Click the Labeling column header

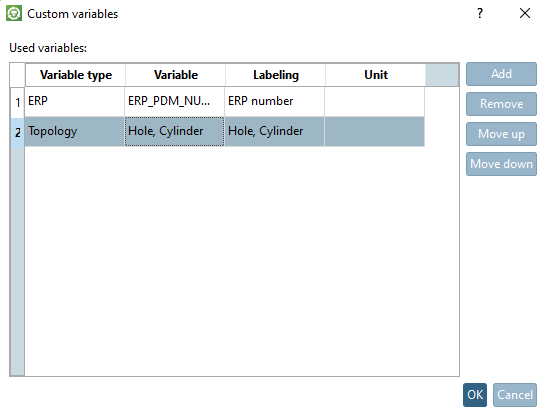tap(275, 75)
